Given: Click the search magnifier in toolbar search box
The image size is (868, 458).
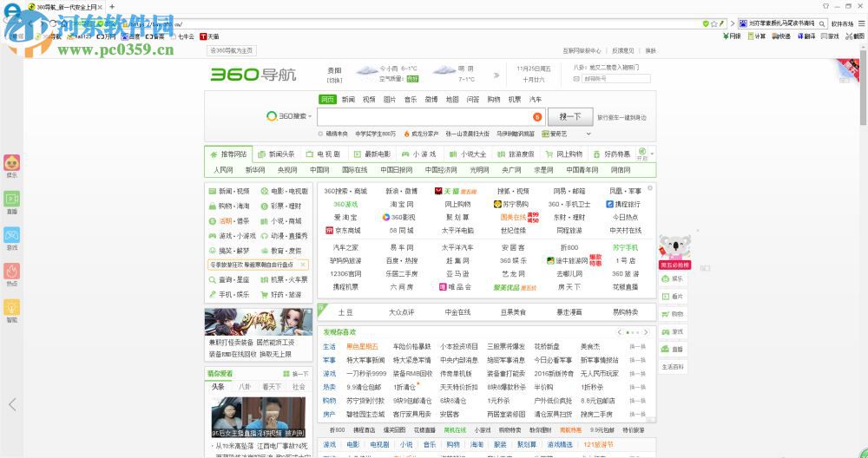Looking at the screenshot, I should point(822,23).
